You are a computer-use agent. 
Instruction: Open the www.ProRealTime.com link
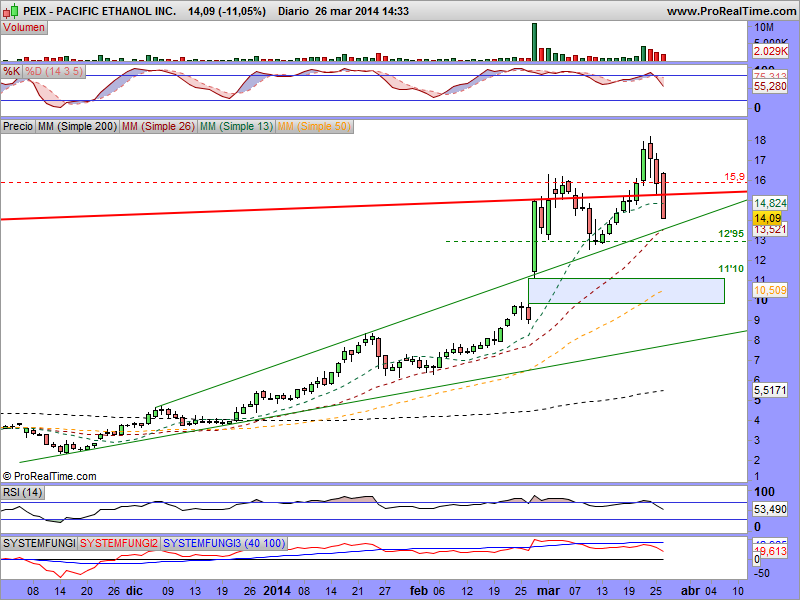click(731, 11)
